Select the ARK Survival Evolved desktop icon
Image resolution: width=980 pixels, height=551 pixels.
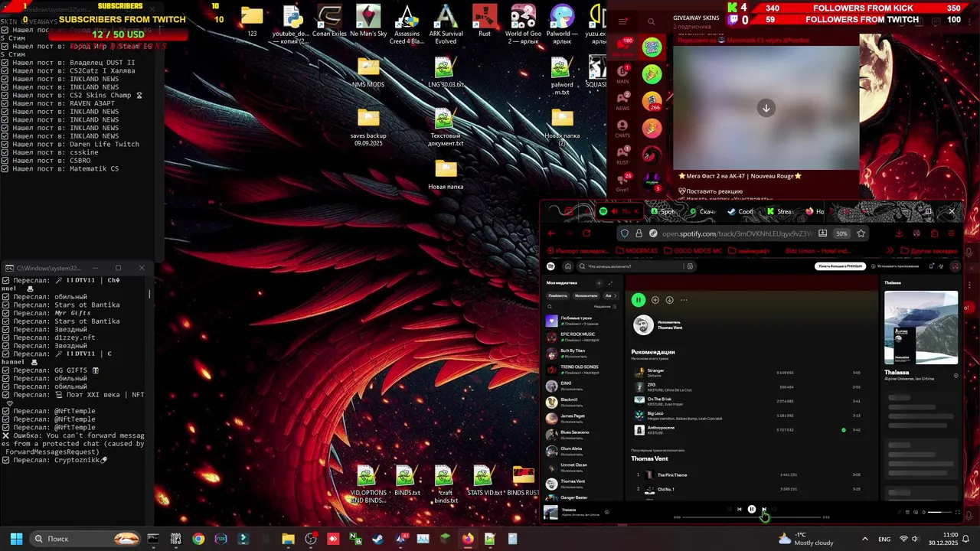coord(446,24)
